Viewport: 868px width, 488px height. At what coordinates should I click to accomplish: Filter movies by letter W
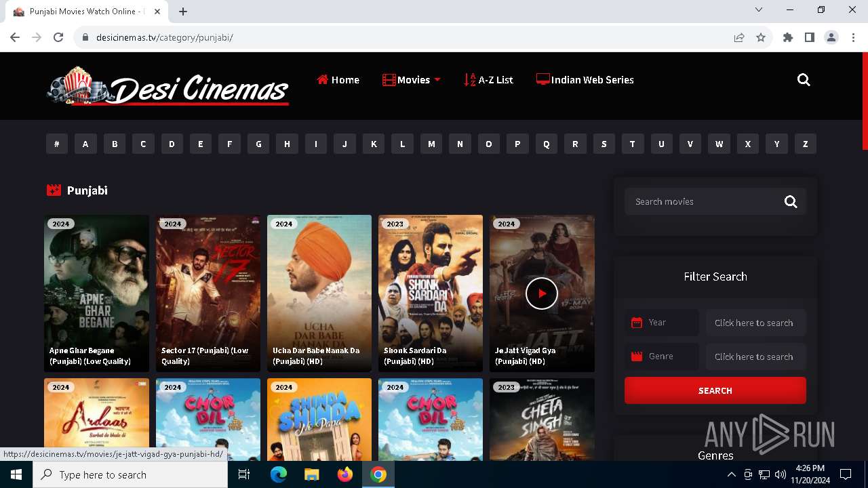coord(719,144)
